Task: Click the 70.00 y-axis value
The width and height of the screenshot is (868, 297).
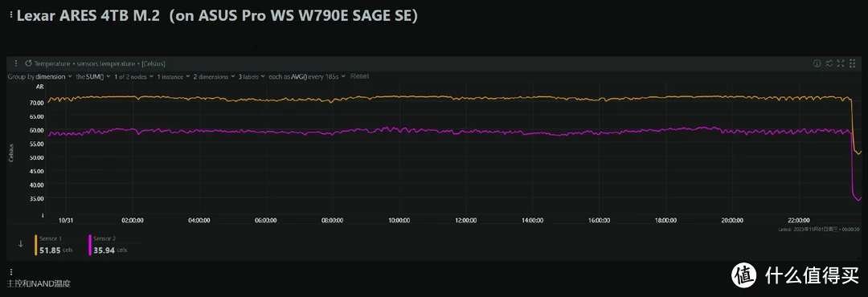Action: tap(36, 103)
